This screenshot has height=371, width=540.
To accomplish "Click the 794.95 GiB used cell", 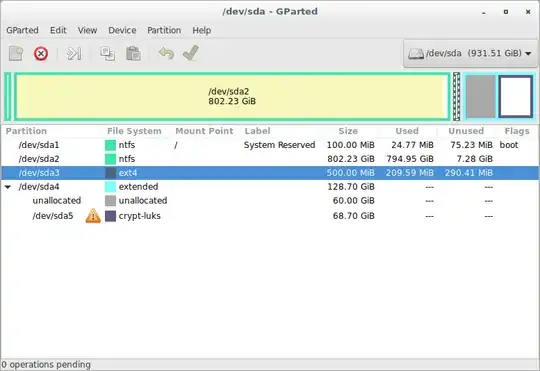I will coord(410,159).
